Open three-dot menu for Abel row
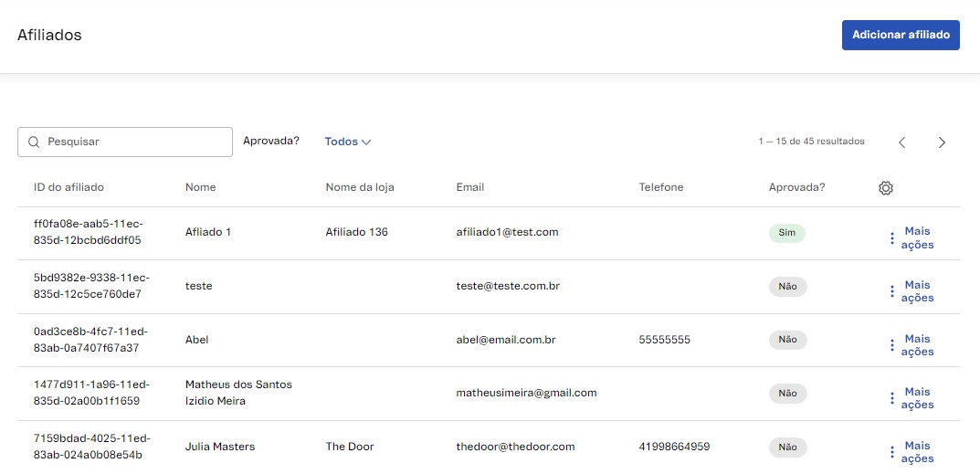This screenshot has width=980, height=474. [x=892, y=345]
